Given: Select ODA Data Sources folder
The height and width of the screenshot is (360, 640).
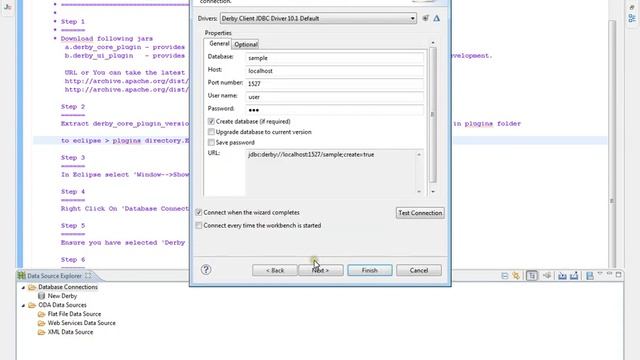Looking at the screenshot, I should tap(62, 305).
